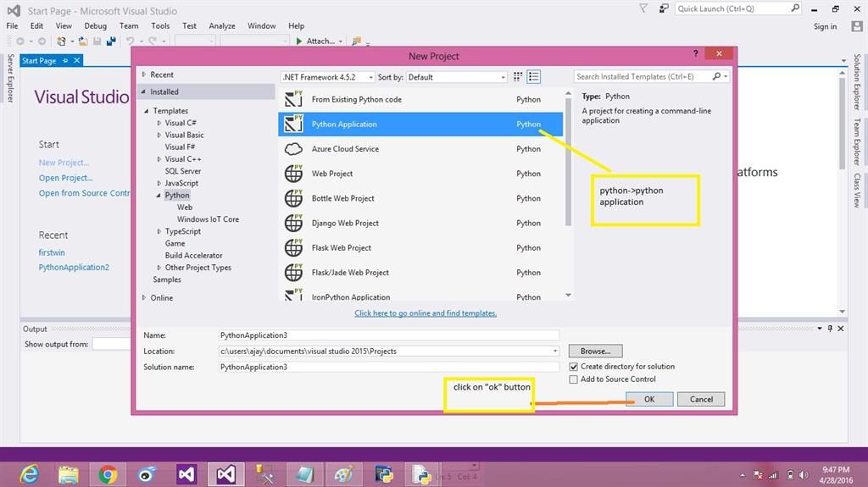Collapse the Python templates node
This screenshot has width=868, height=487.
(x=159, y=195)
